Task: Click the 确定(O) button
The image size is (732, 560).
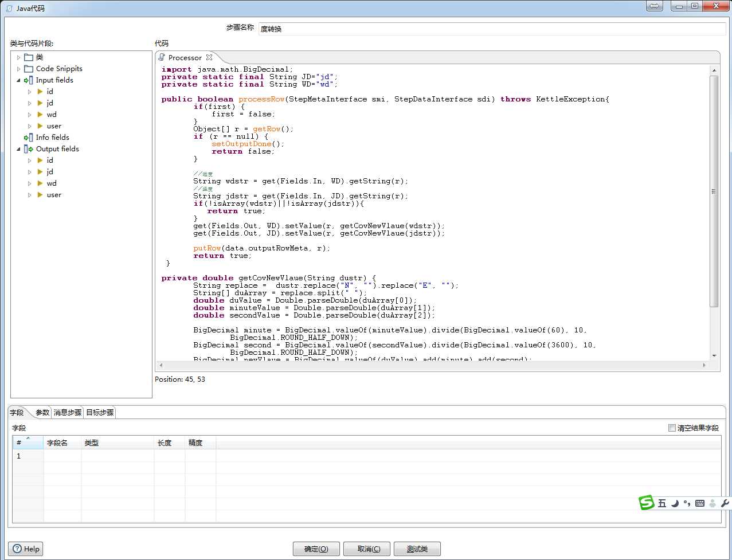Action: 316,549
